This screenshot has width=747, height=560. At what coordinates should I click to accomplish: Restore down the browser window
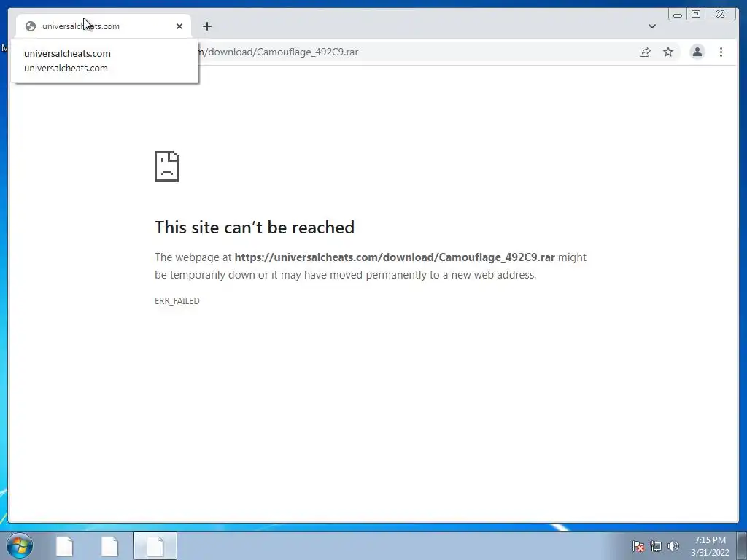[x=695, y=15]
